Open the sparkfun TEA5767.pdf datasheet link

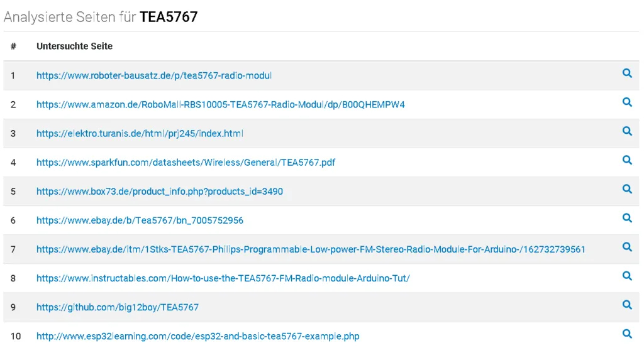tap(186, 162)
